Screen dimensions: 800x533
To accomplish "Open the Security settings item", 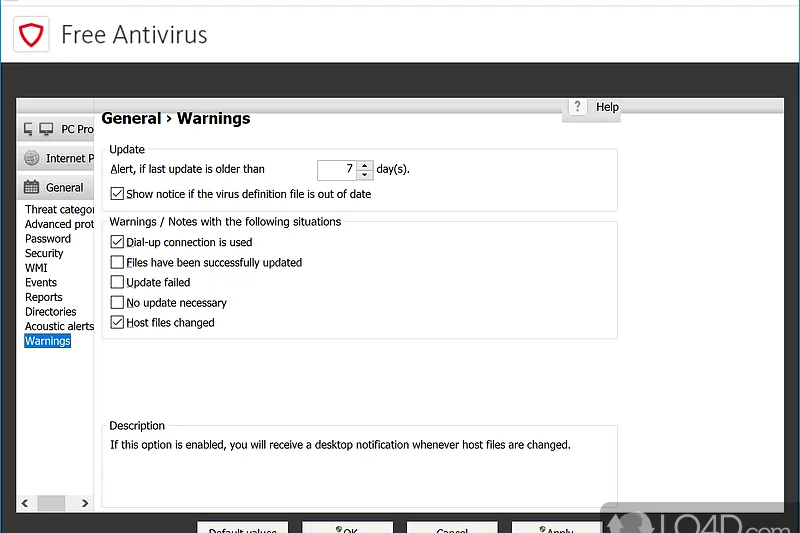I will [44, 253].
